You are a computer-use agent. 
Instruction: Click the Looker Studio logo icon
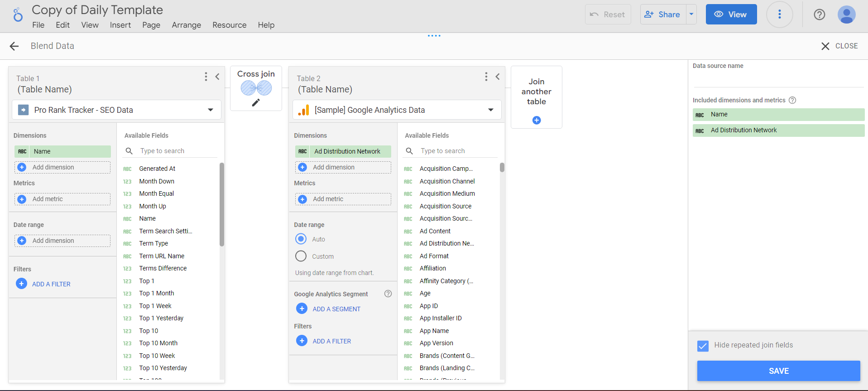[18, 15]
